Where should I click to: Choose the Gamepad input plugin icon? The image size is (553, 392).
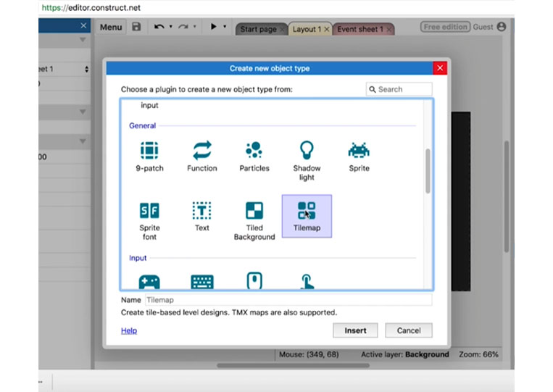click(149, 282)
